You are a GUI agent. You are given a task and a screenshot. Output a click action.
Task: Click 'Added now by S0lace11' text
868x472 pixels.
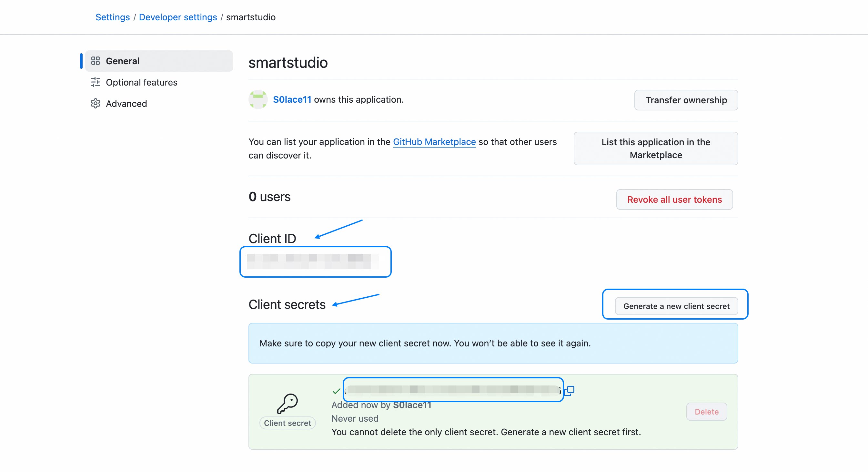[381, 405]
